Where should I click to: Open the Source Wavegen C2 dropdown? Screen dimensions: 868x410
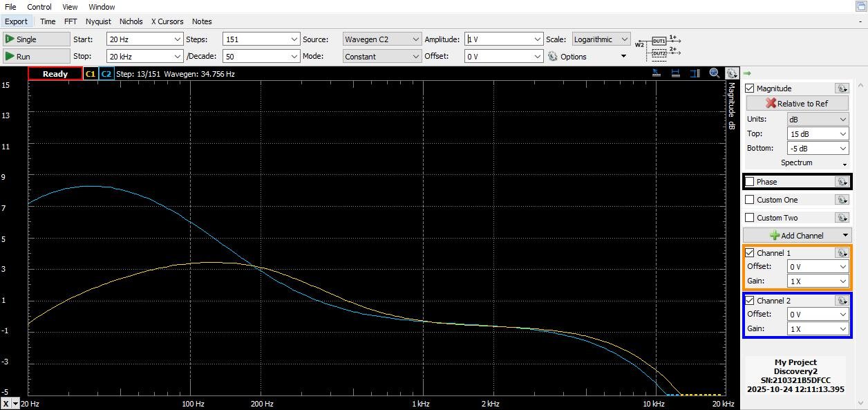pyautogui.click(x=415, y=39)
